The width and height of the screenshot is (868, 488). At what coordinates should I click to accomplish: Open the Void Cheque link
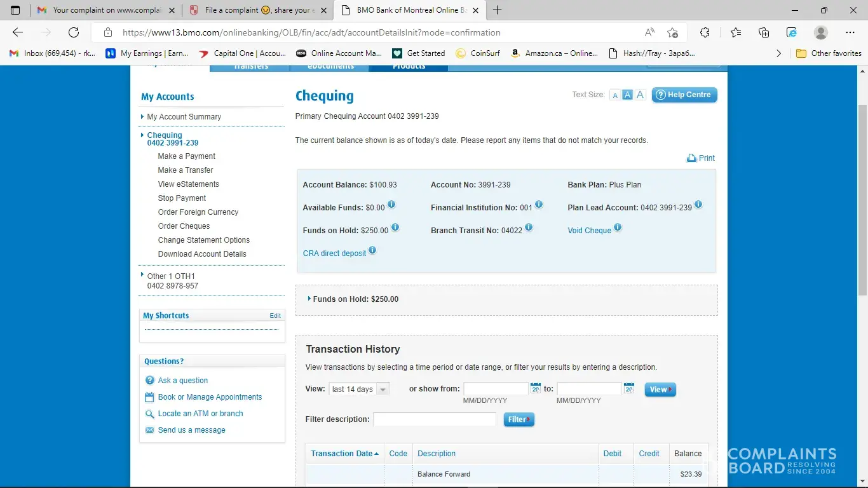(x=589, y=231)
